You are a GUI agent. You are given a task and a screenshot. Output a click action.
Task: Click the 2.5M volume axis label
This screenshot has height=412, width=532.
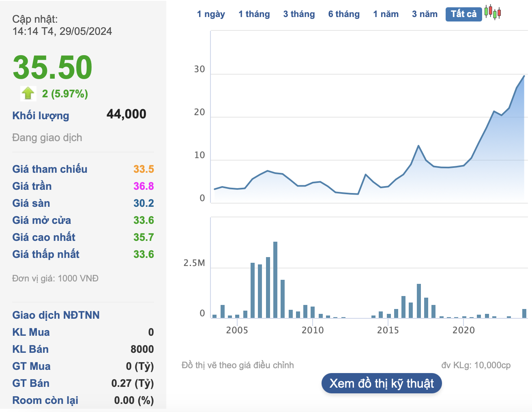[194, 263]
